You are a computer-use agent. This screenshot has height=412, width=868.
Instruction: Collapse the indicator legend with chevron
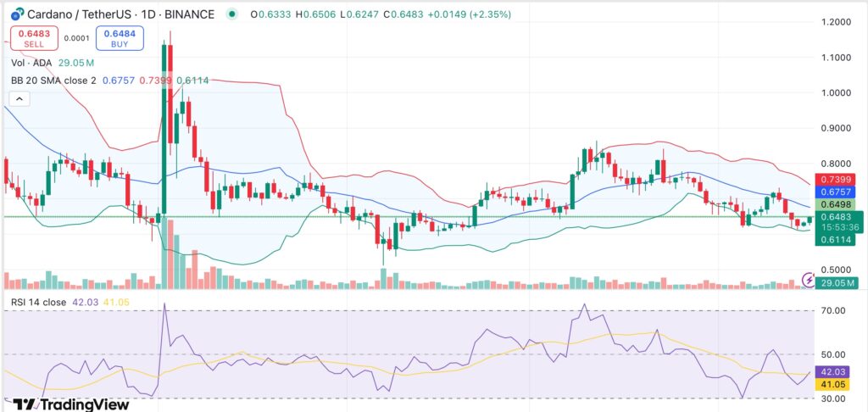point(19,99)
